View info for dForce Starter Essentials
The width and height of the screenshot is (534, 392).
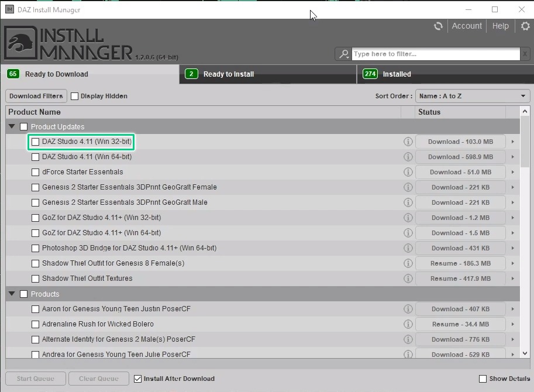[x=408, y=172]
